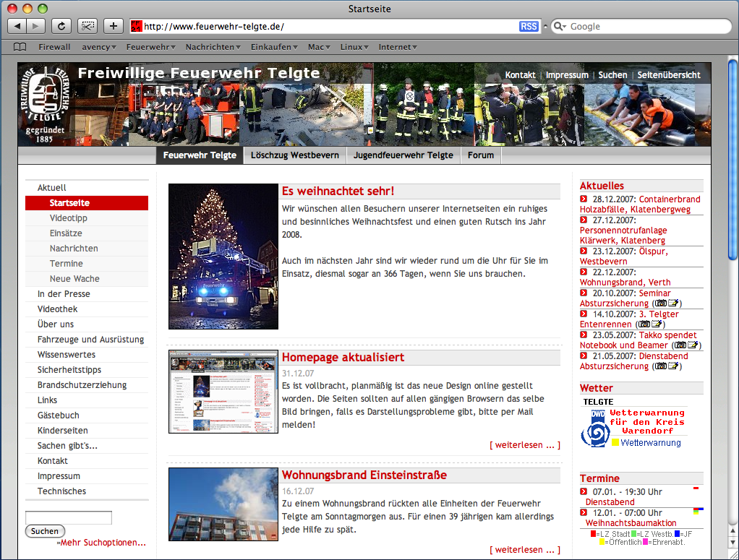Click the scrollbar down arrow
Viewport: 739px width, 560px height.
732,542
